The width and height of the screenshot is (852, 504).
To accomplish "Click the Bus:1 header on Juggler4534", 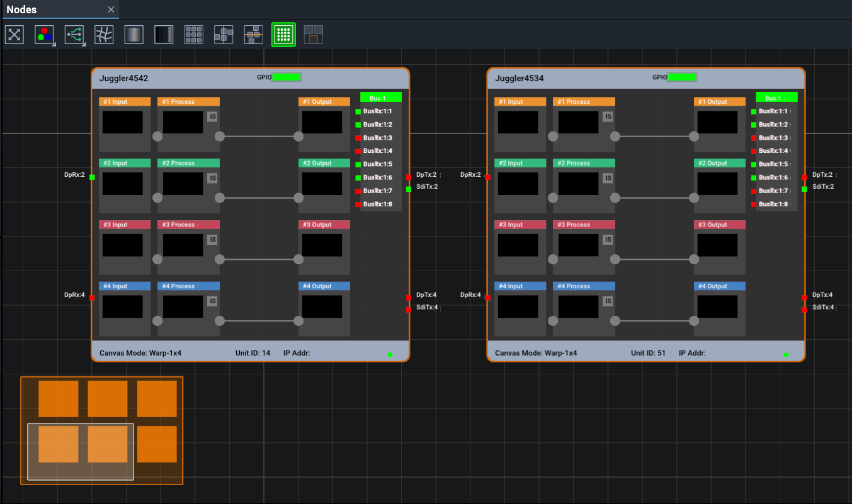I will (776, 98).
